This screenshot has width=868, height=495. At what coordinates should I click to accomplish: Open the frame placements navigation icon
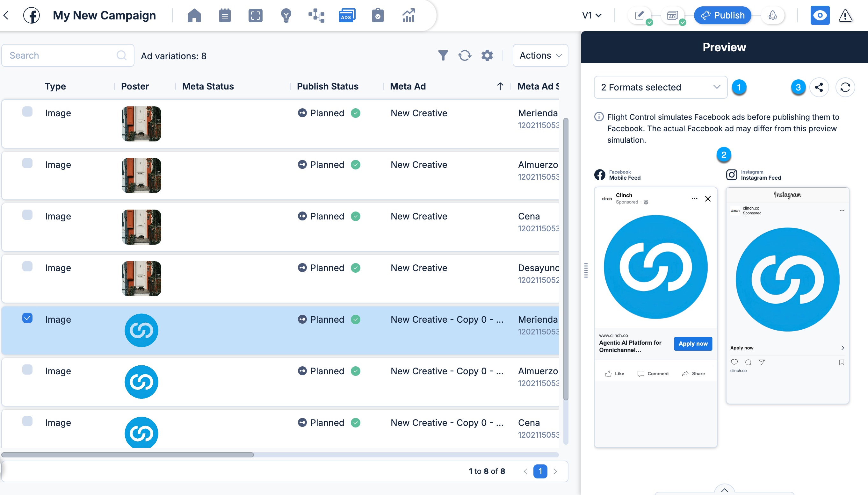coord(255,16)
